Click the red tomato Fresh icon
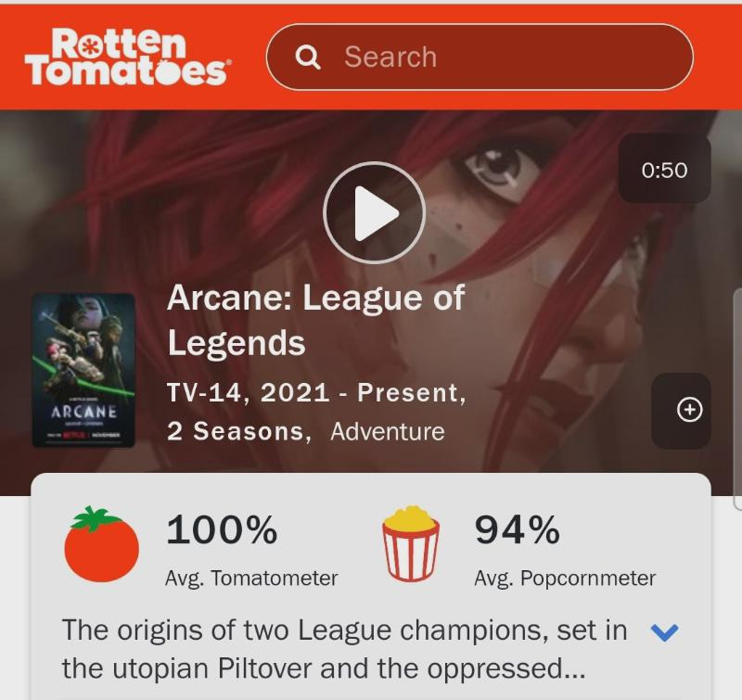 point(101,544)
